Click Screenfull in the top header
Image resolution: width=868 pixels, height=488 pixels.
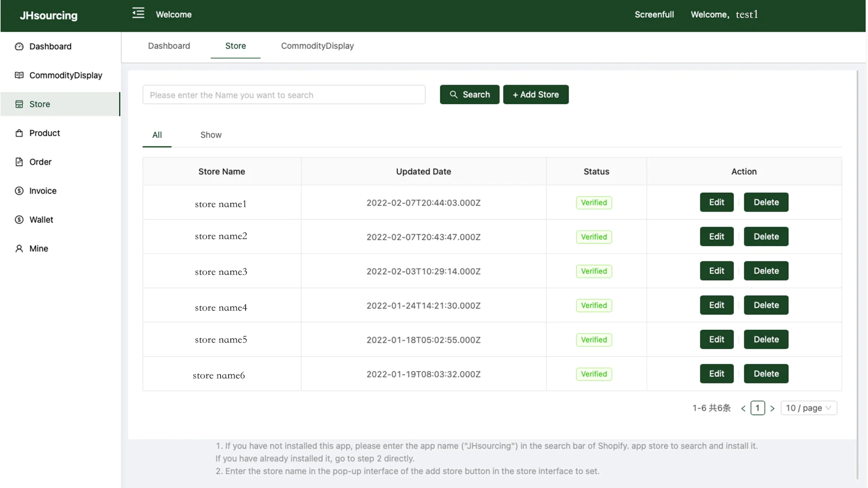point(654,15)
